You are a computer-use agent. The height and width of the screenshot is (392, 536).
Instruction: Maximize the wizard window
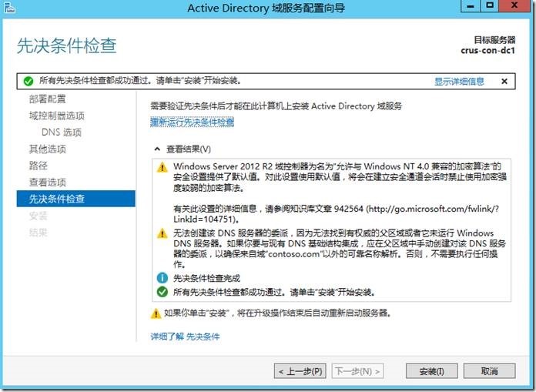tap(490, 6)
